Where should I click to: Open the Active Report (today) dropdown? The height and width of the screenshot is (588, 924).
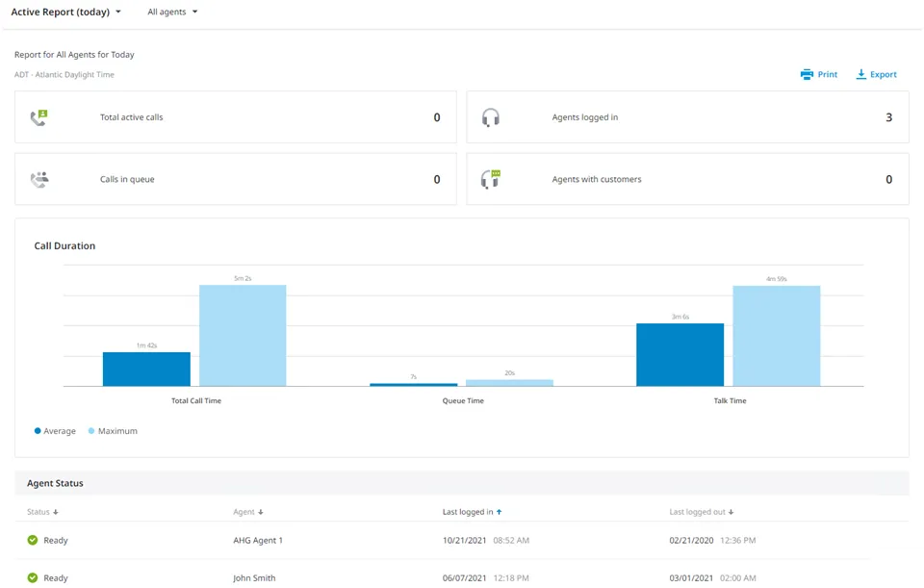click(x=66, y=12)
